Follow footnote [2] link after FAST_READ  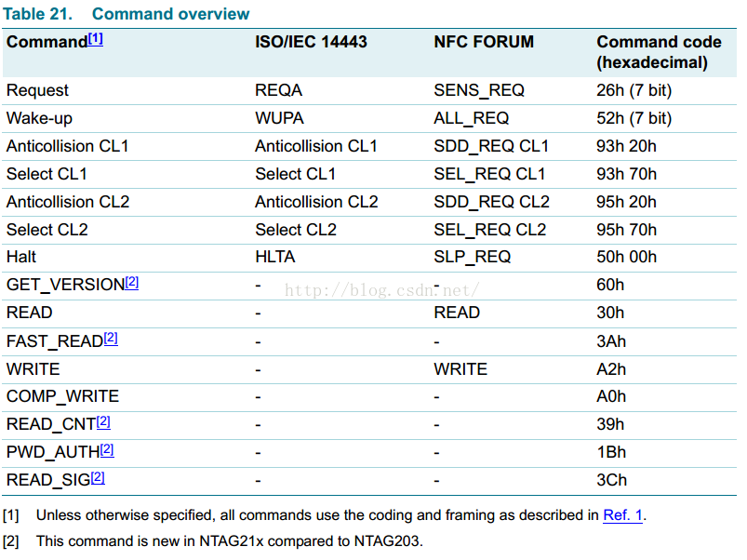[x=111, y=339]
